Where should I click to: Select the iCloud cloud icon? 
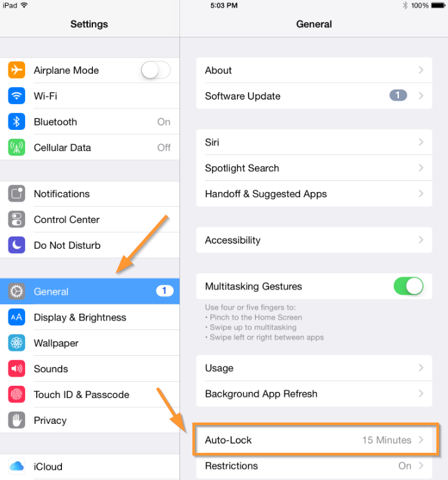point(17,466)
